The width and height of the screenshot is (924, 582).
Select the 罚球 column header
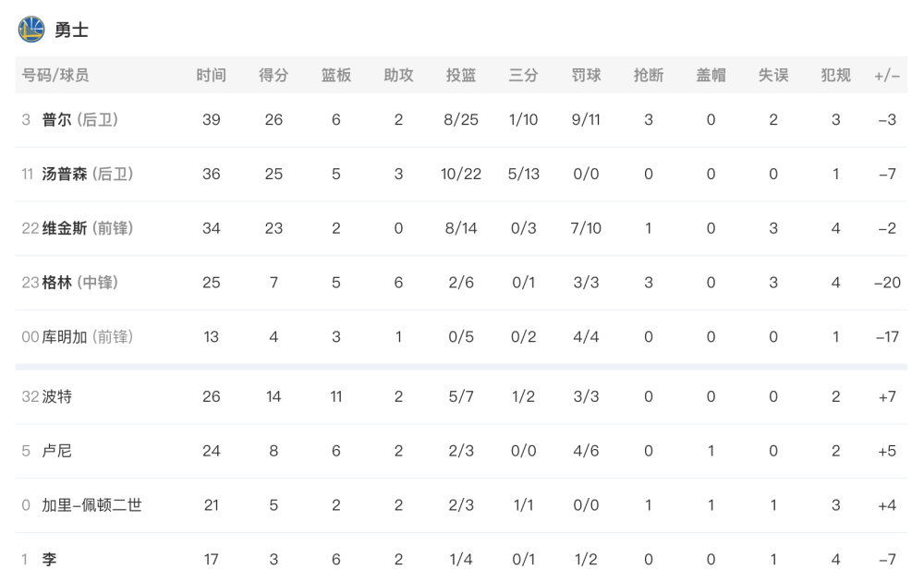click(586, 75)
